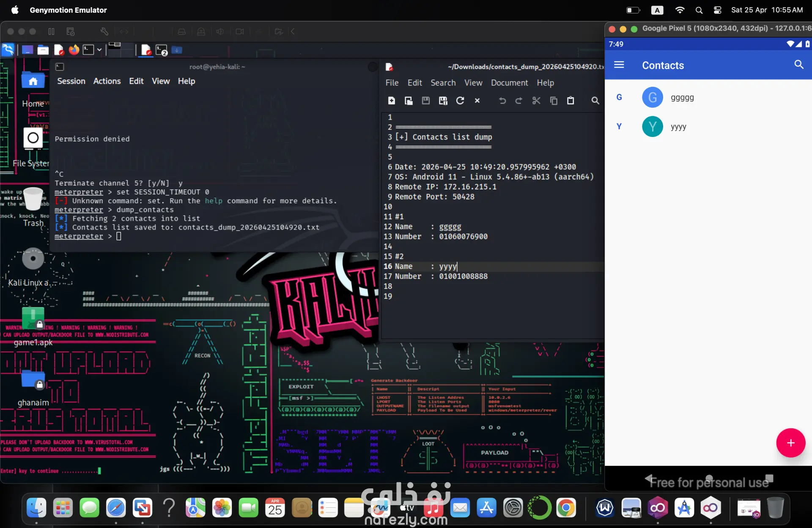The image size is (812, 528).
Task: Create a new document in the text editor
Action: (x=392, y=101)
